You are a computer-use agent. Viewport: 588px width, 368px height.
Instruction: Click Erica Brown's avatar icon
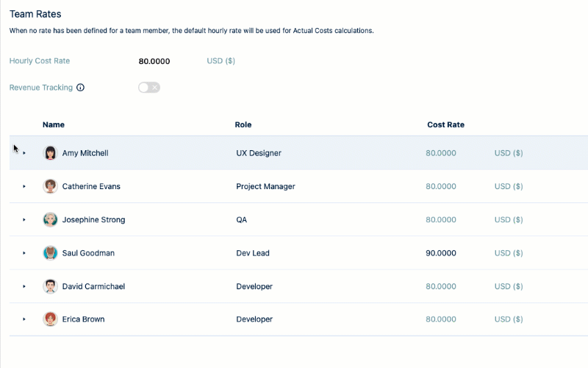pyautogui.click(x=50, y=319)
